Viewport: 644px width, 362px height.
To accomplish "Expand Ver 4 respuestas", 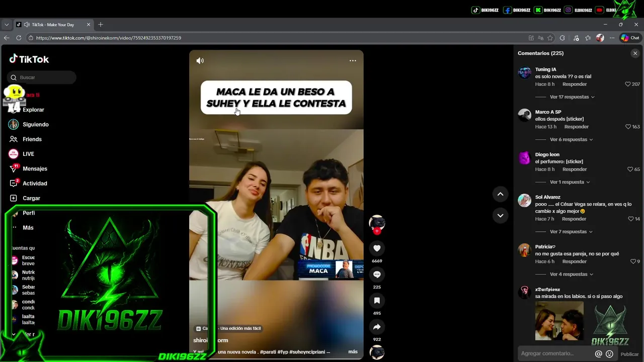I will 571,275.
